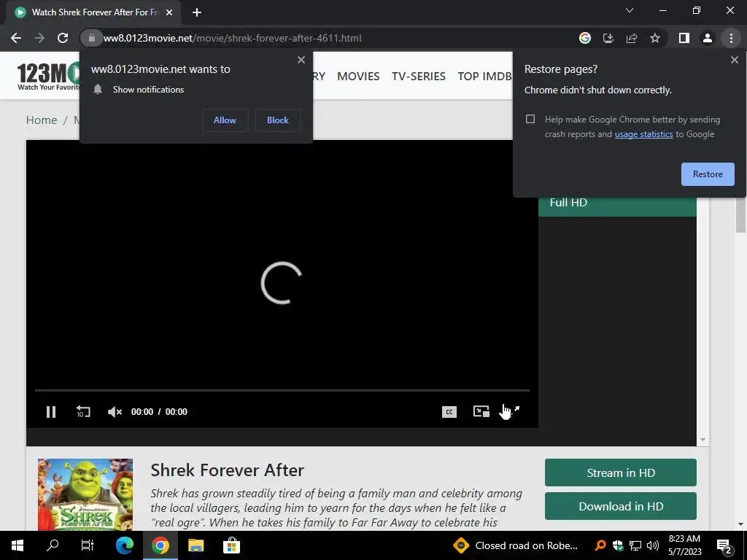This screenshot has width=747, height=560.
Task: Dismiss the Restore pages dialog
Action: pyautogui.click(x=734, y=60)
